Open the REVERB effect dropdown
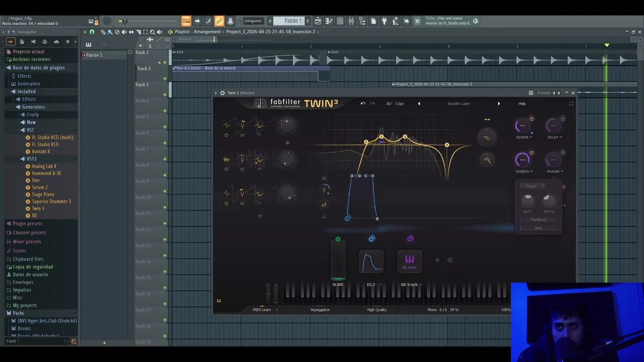 [x=524, y=137]
